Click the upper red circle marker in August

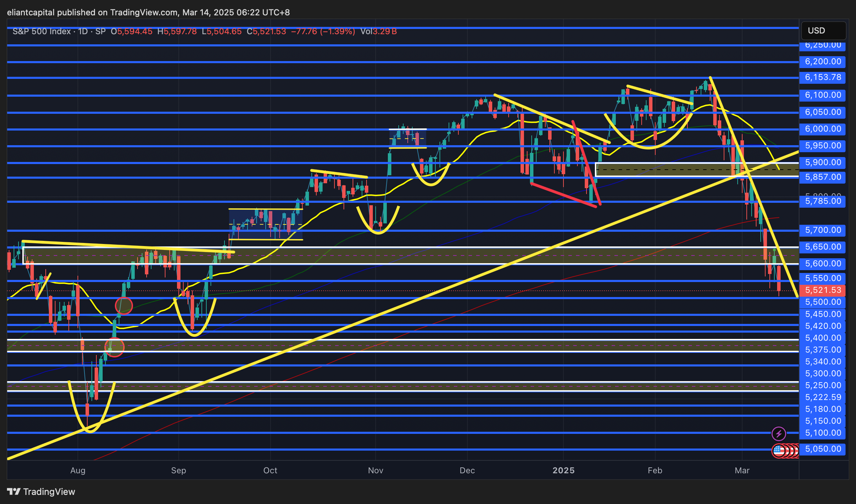pyautogui.click(x=124, y=306)
